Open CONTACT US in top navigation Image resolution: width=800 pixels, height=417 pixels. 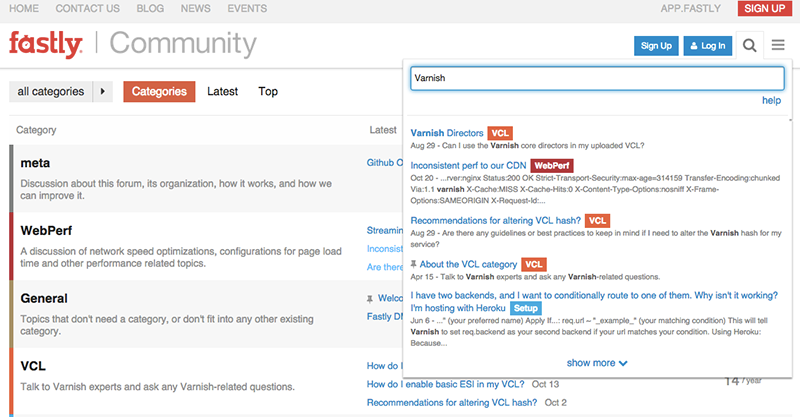click(88, 9)
